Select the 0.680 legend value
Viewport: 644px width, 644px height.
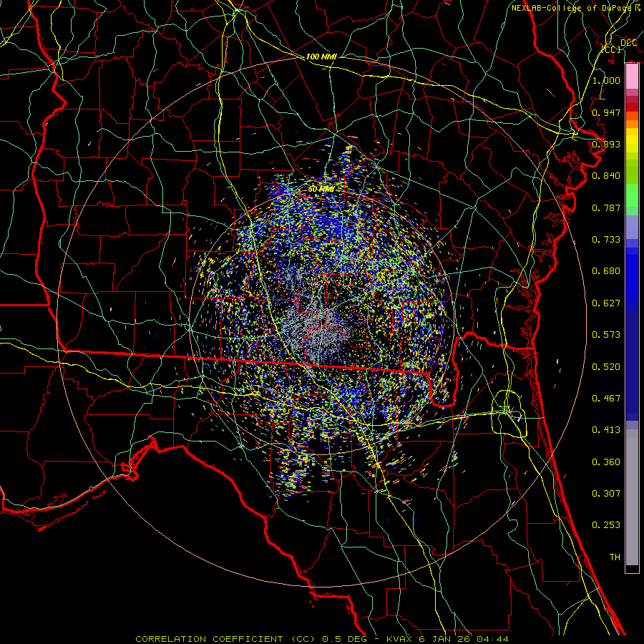coord(606,271)
